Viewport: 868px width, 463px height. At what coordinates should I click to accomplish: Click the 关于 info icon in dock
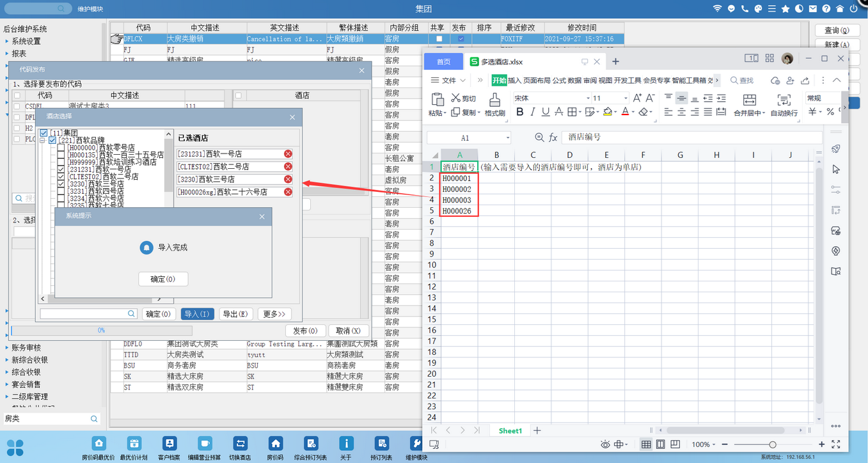click(346, 444)
